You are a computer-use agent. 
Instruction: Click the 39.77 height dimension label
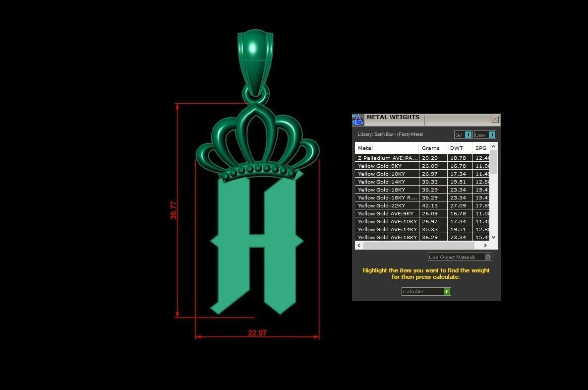[x=173, y=210]
